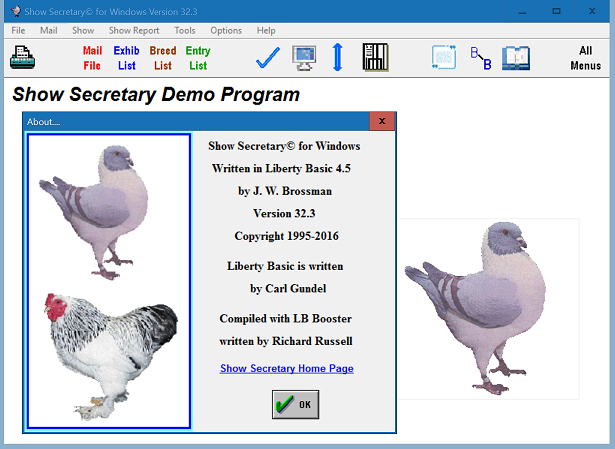Click the 'Show Secretary Demo Program' heading
This screenshot has width=615, height=449.
pyautogui.click(x=156, y=95)
